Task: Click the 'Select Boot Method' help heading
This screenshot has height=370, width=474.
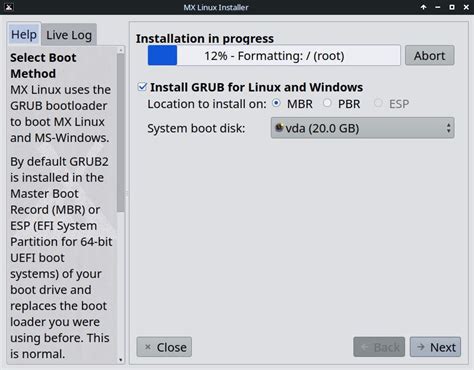Action: (43, 66)
